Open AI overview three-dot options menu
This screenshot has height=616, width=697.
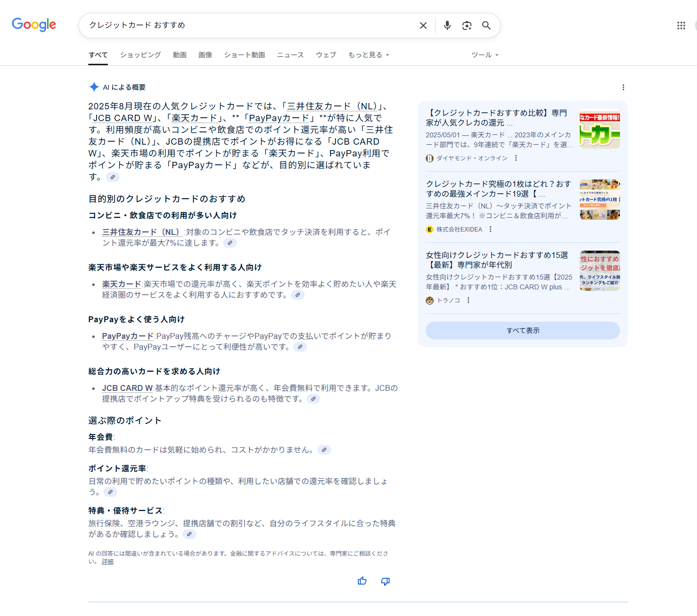point(623,87)
